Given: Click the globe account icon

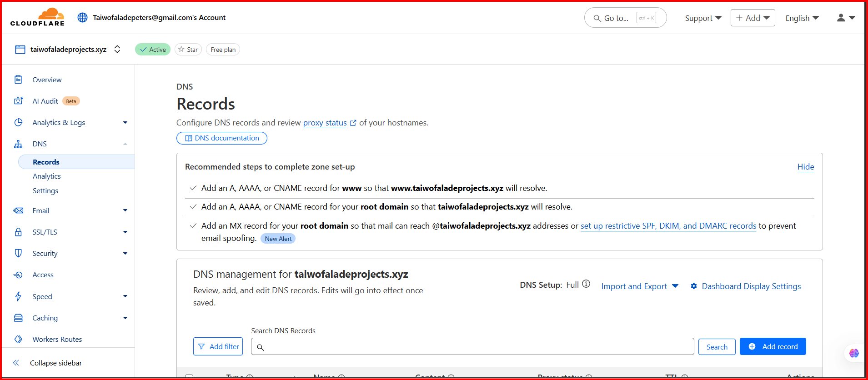Looking at the screenshot, I should 82,17.
